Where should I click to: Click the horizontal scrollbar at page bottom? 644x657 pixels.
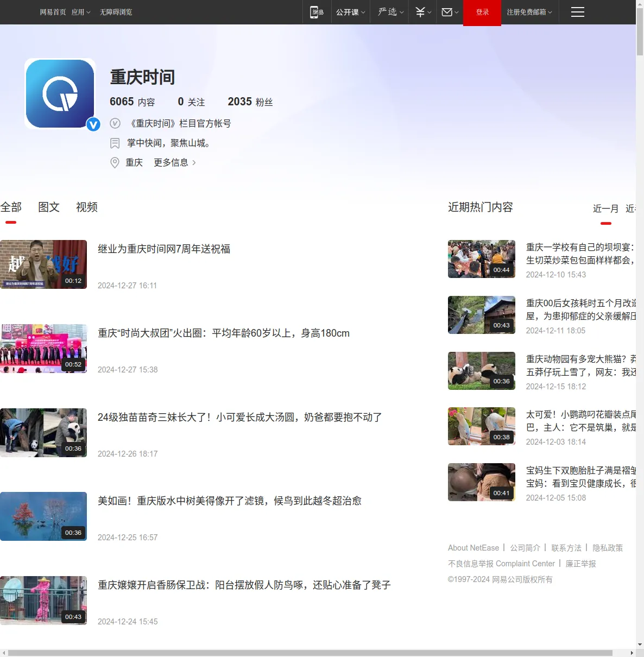(310, 653)
